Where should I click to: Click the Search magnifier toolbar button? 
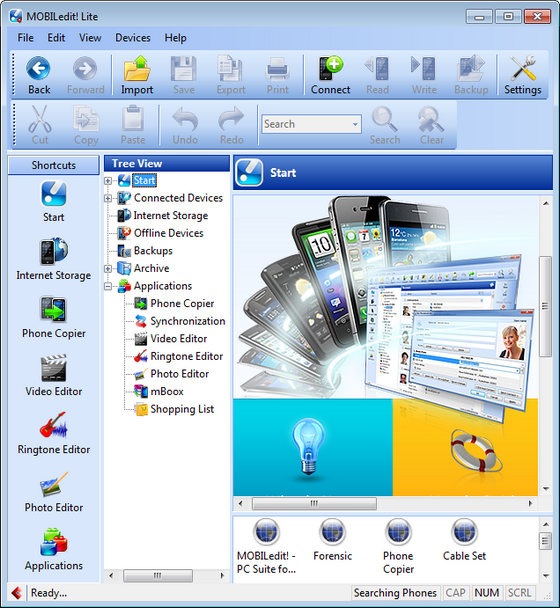[384, 126]
